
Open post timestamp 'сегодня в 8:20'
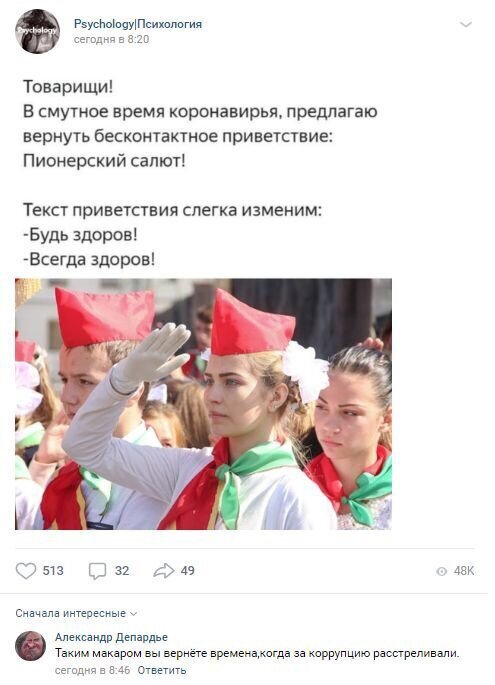(x=111, y=39)
